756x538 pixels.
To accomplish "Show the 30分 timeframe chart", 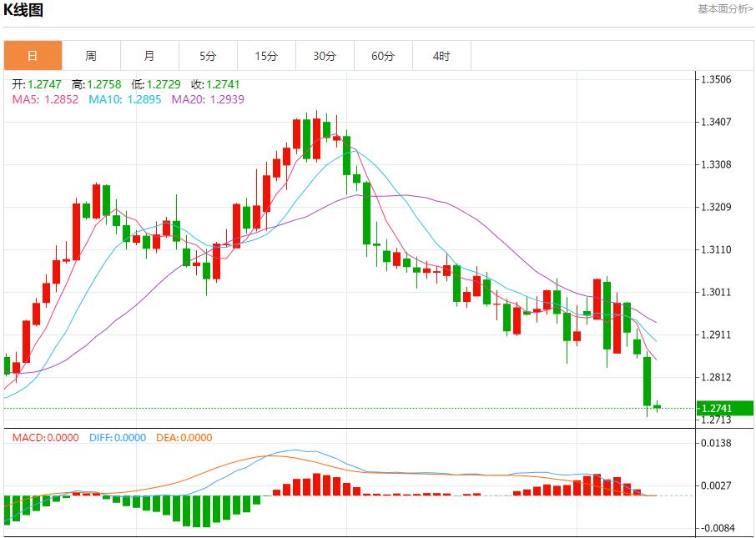I will coord(325,56).
